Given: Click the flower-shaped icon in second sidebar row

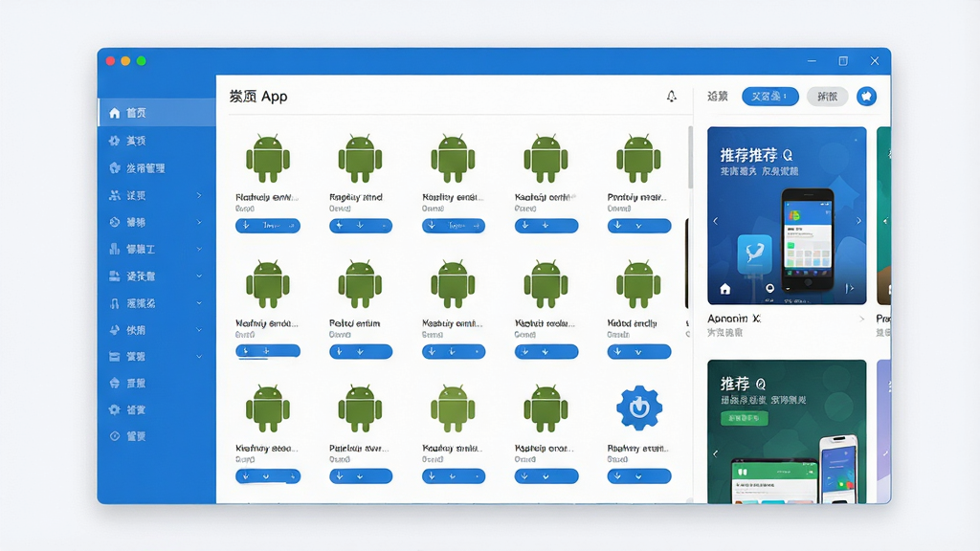Looking at the screenshot, I should pos(115,141).
